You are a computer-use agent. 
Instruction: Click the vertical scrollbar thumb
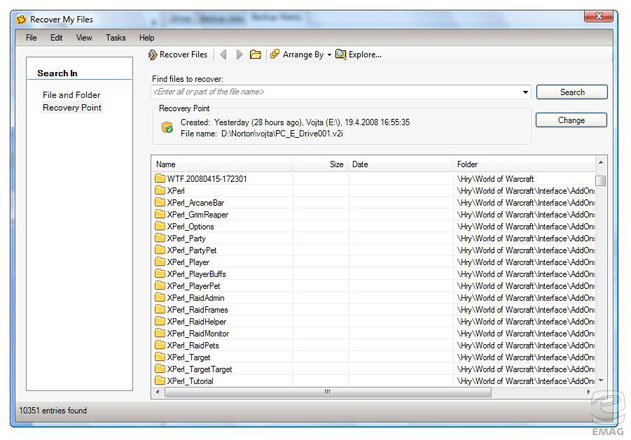600,180
